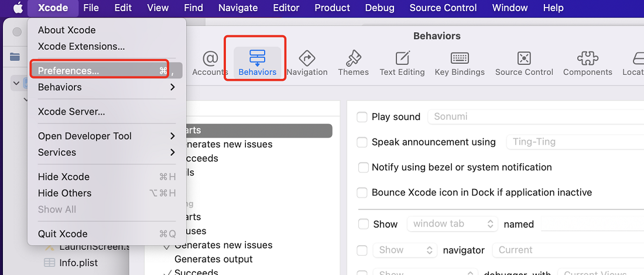Open the Text Editing preferences pane
Image resolution: width=644 pixels, height=275 pixels.
coord(402,64)
